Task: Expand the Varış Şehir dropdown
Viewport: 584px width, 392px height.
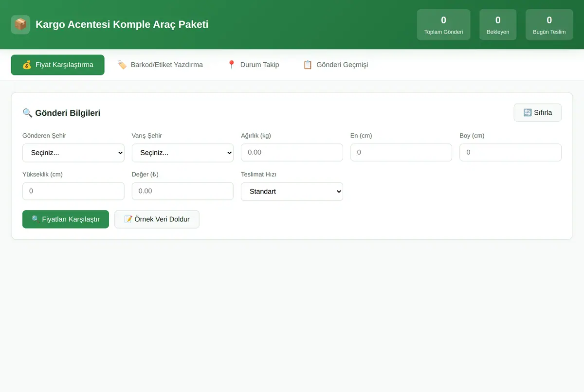Action: tap(182, 153)
